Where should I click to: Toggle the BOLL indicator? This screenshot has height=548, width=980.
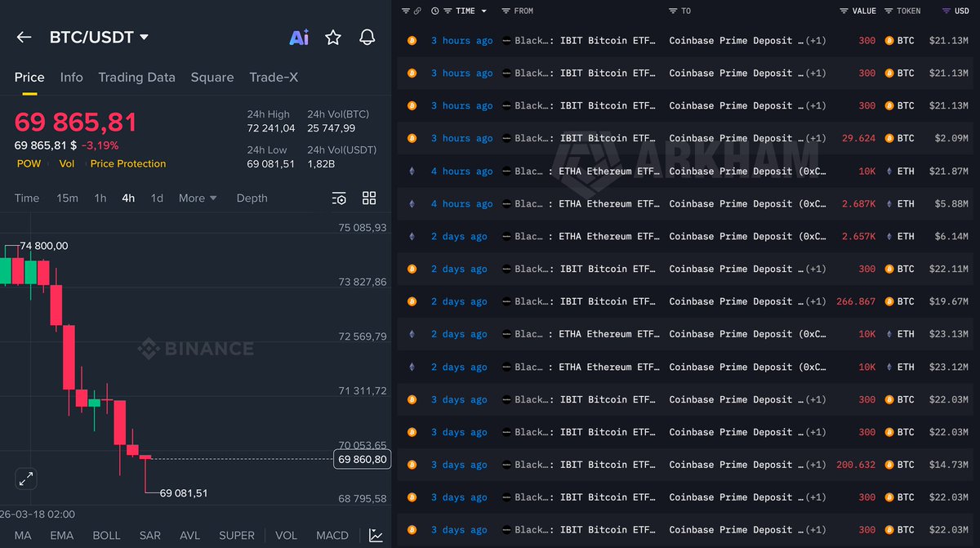tap(106, 536)
